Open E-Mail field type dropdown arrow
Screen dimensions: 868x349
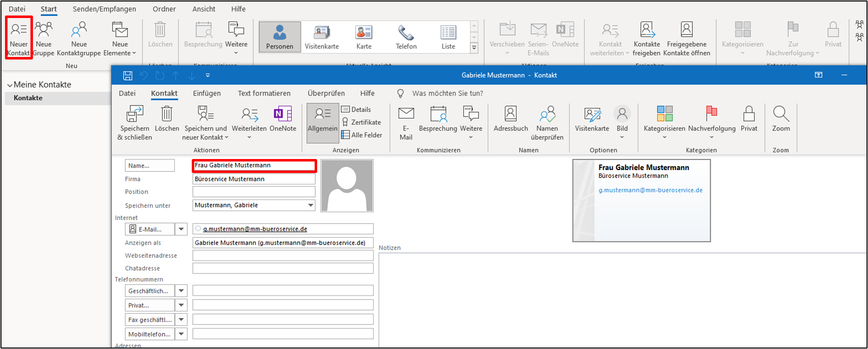181,229
